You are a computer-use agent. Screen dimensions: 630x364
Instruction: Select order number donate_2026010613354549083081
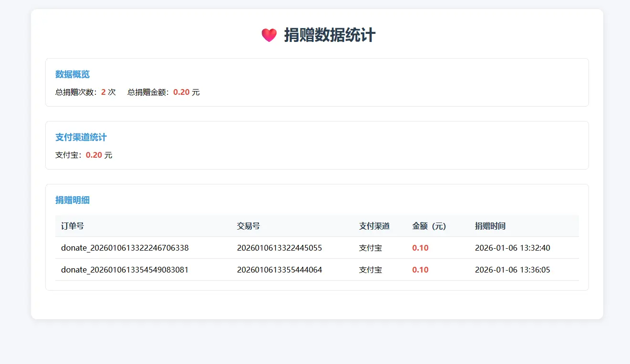pos(125,270)
